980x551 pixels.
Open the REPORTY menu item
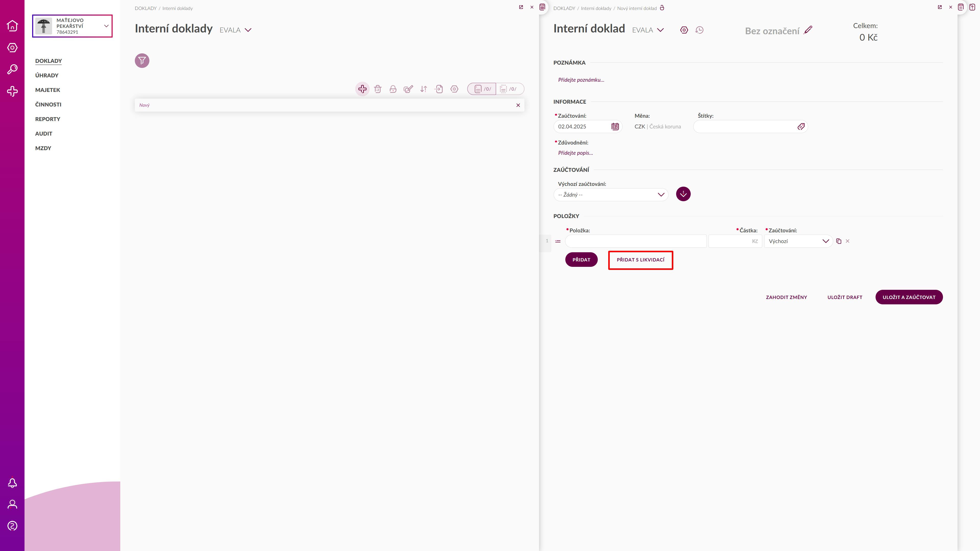click(47, 119)
